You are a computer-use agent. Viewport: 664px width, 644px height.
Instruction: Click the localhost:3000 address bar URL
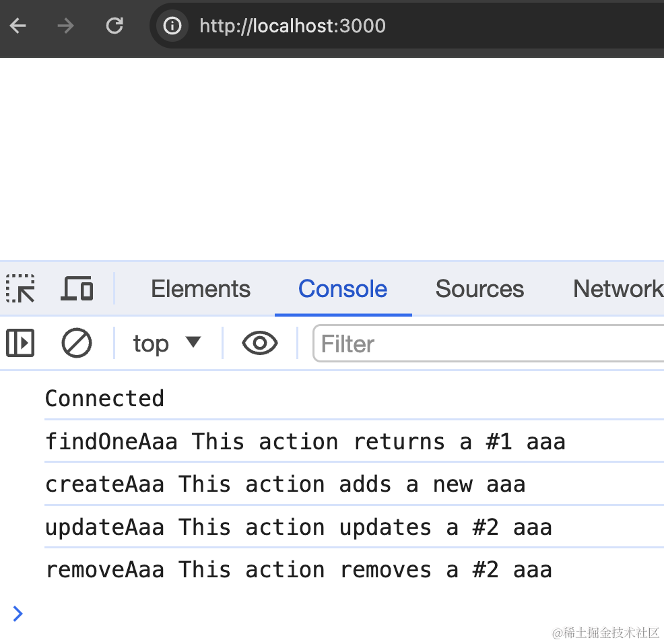coord(292,26)
